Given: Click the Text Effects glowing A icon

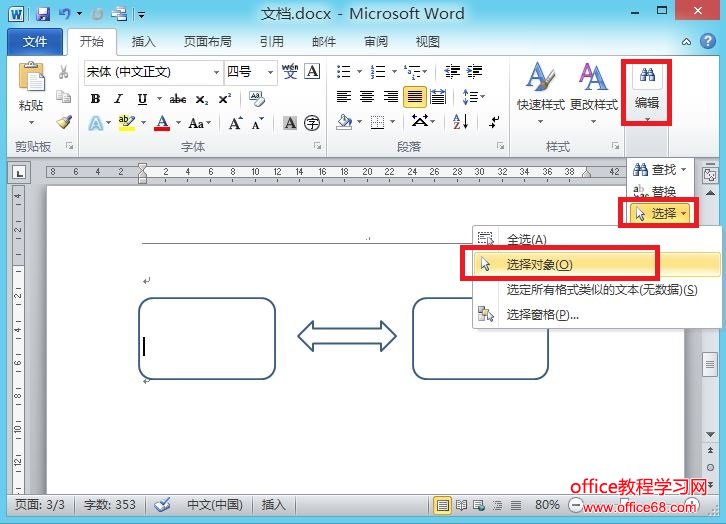Looking at the screenshot, I should [x=96, y=123].
